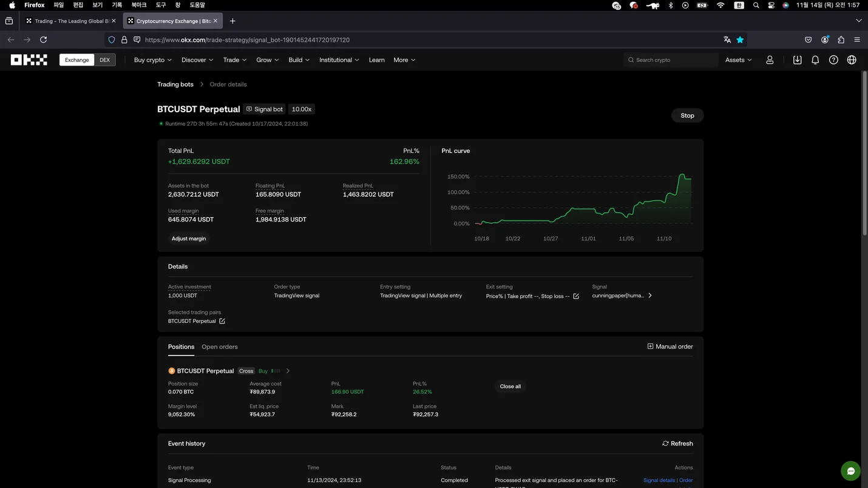Expand the cunningpaper signal chevron

click(x=650, y=296)
